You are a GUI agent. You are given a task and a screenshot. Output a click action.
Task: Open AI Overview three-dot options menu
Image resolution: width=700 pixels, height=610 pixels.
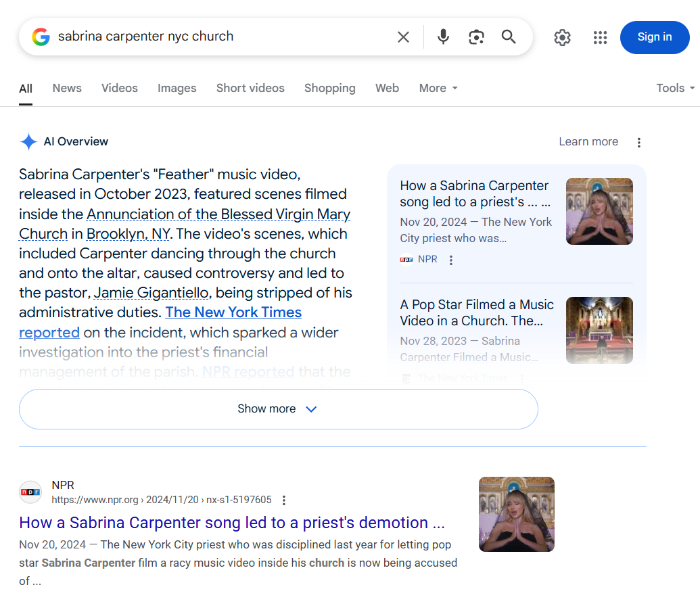639,142
